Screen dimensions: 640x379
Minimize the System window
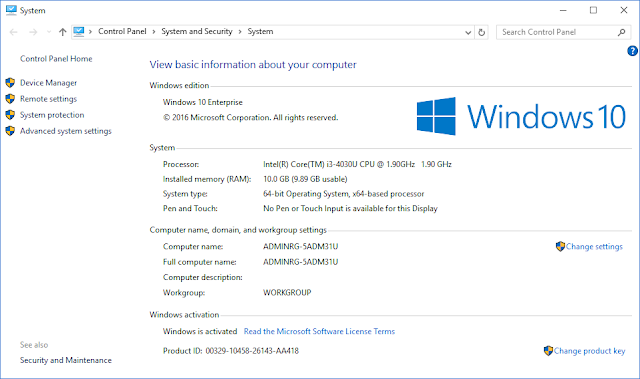563,10
